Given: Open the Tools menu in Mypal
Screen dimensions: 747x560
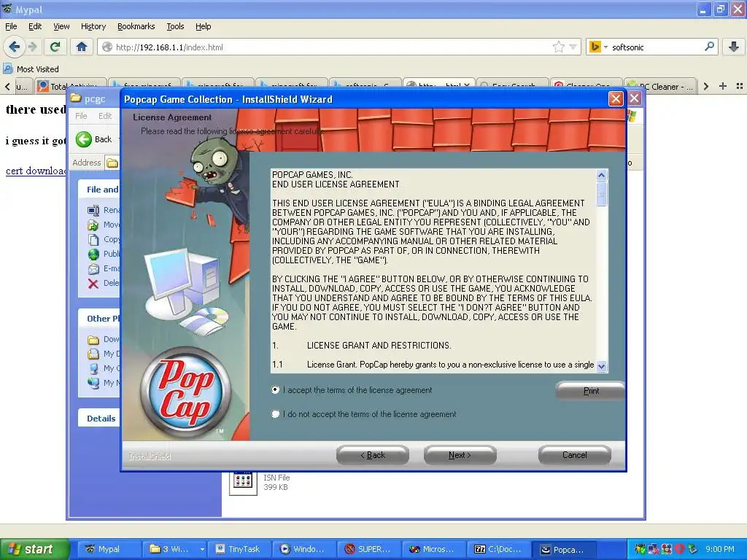Looking at the screenshot, I should point(175,26).
